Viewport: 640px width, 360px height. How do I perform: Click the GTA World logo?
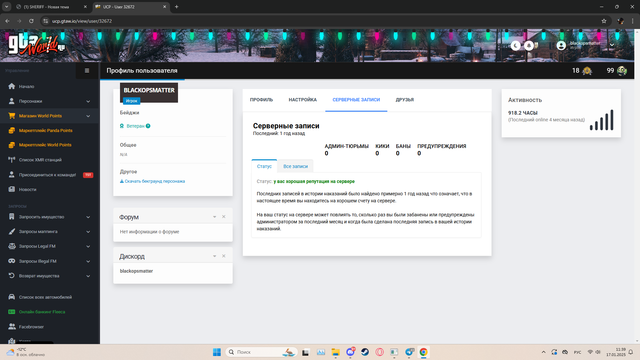click(x=37, y=45)
